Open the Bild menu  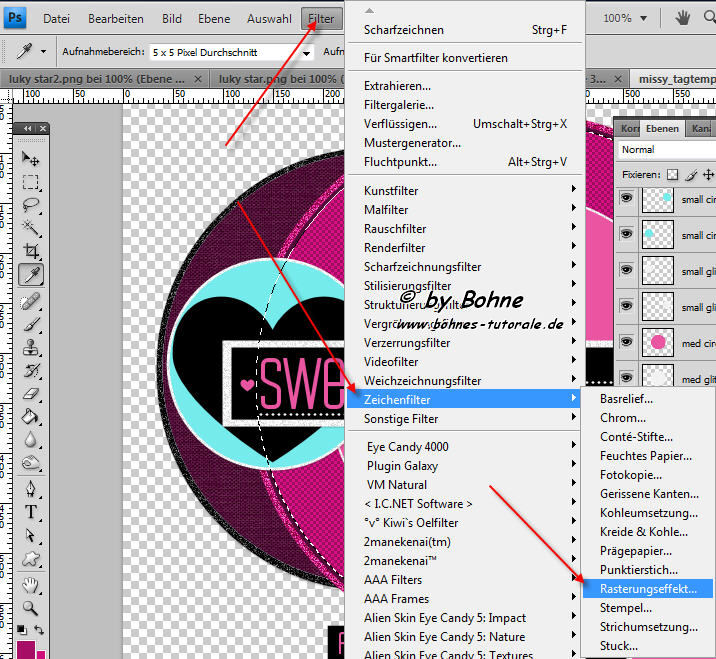tap(172, 19)
